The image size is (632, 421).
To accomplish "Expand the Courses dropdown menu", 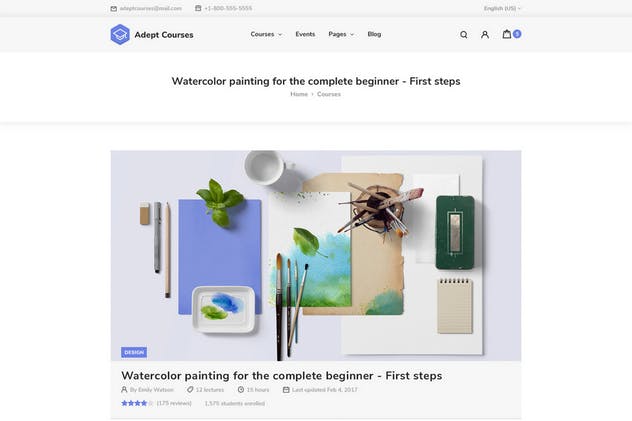I will coord(266,34).
